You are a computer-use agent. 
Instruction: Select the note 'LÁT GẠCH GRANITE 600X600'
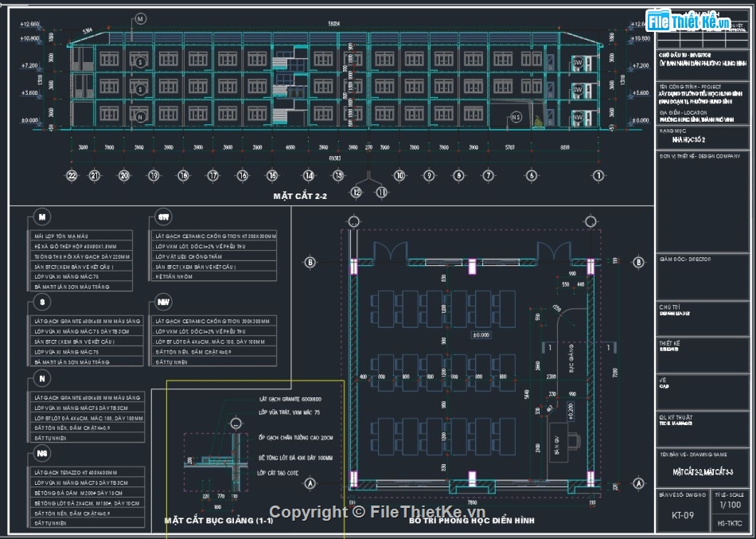290,400
